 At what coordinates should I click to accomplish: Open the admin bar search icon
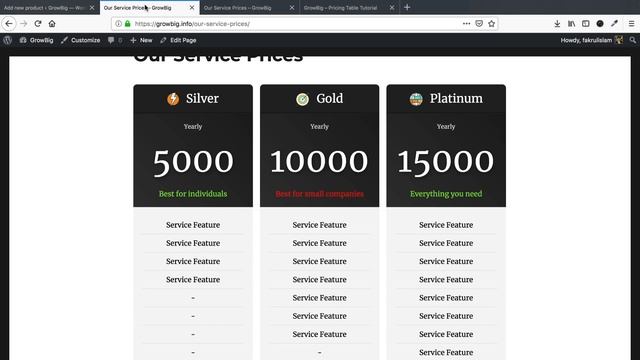[x=633, y=40]
